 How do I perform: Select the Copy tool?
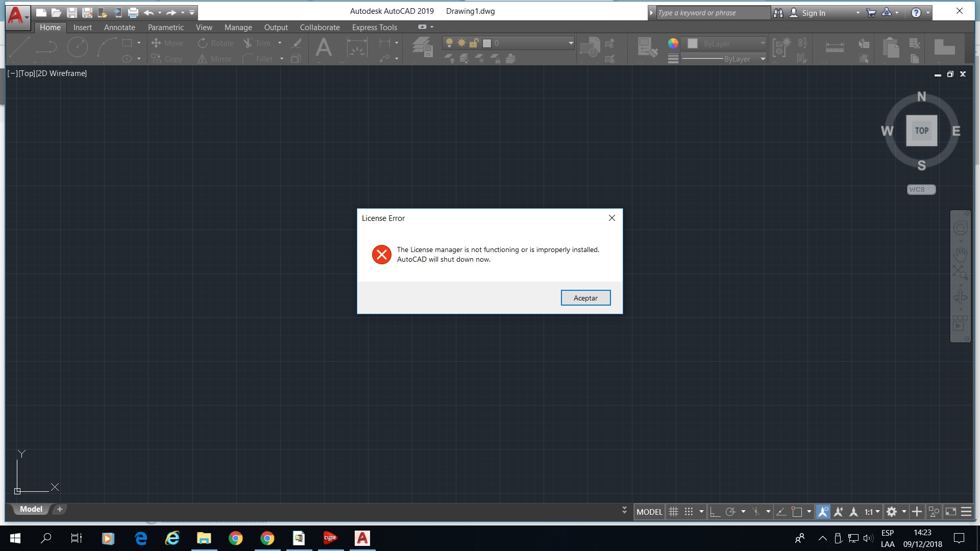168,59
